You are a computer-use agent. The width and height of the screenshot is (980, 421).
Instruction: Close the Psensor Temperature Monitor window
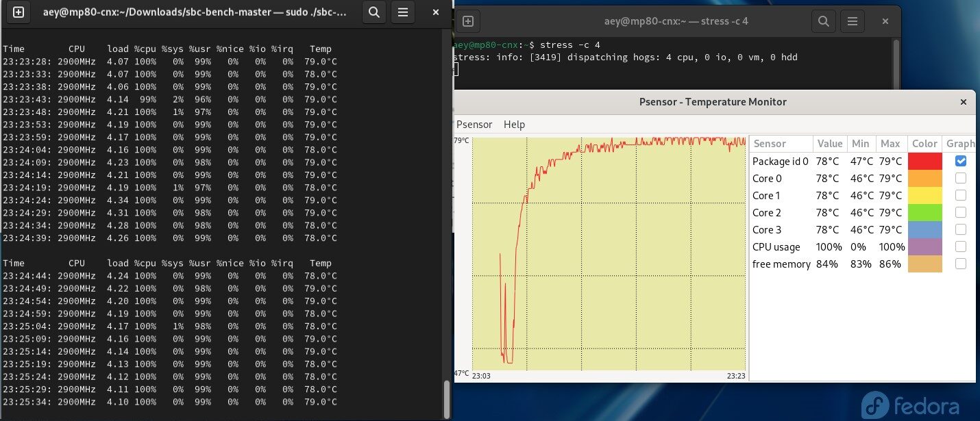(x=964, y=102)
